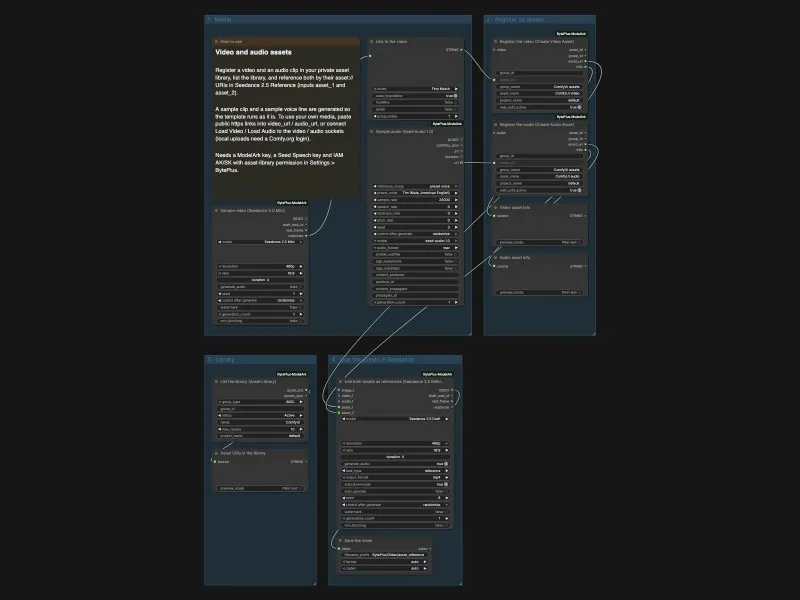Open the mode First Match dropdown
The height and width of the screenshot is (600, 800).
(x=415, y=89)
